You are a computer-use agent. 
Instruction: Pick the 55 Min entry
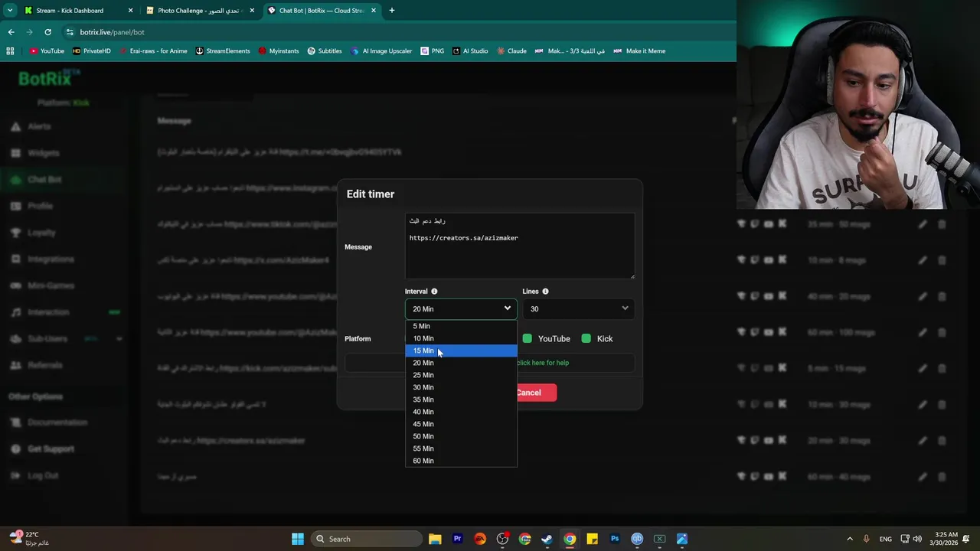pyautogui.click(x=461, y=448)
